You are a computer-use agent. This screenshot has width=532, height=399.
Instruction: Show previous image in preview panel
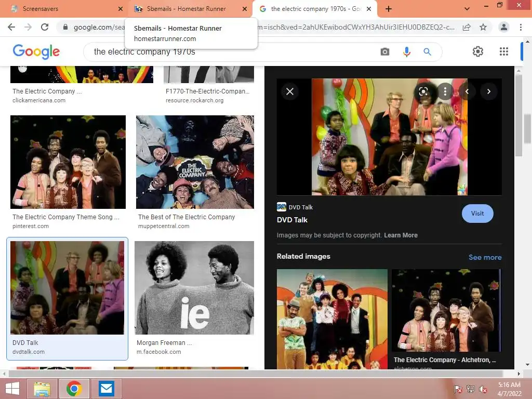tap(467, 91)
